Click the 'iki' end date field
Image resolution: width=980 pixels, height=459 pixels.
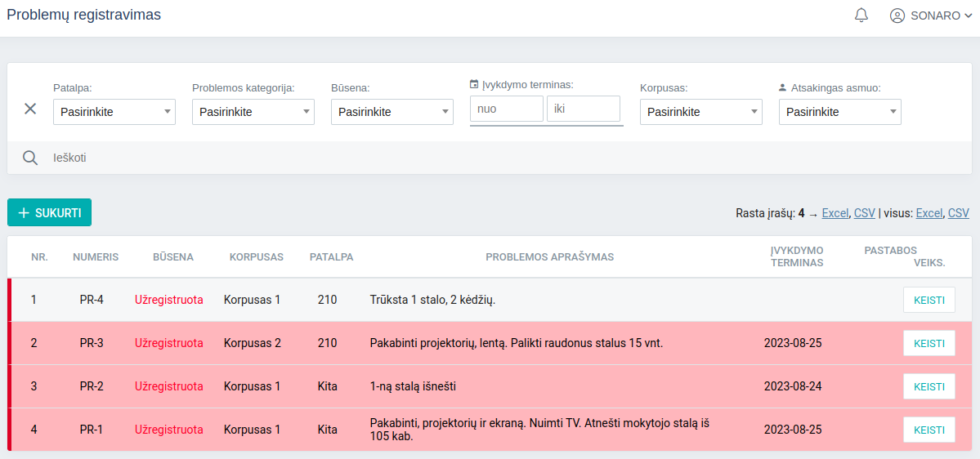[583, 109]
